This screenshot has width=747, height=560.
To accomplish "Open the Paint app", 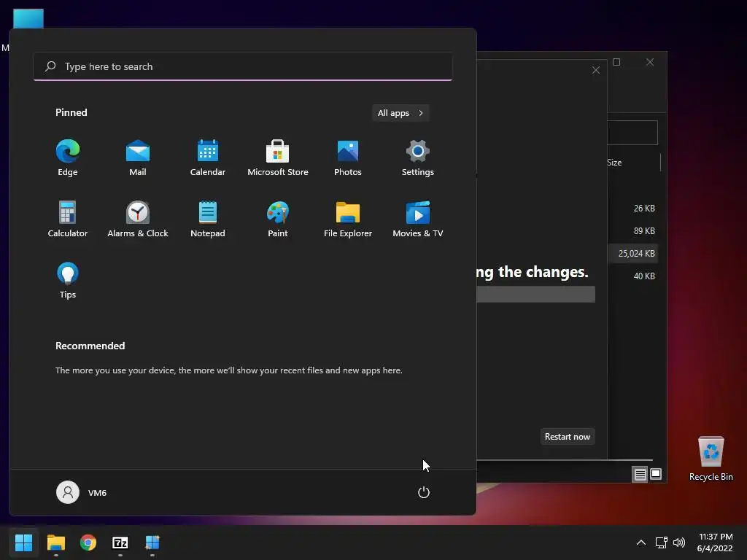I will point(278,219).
